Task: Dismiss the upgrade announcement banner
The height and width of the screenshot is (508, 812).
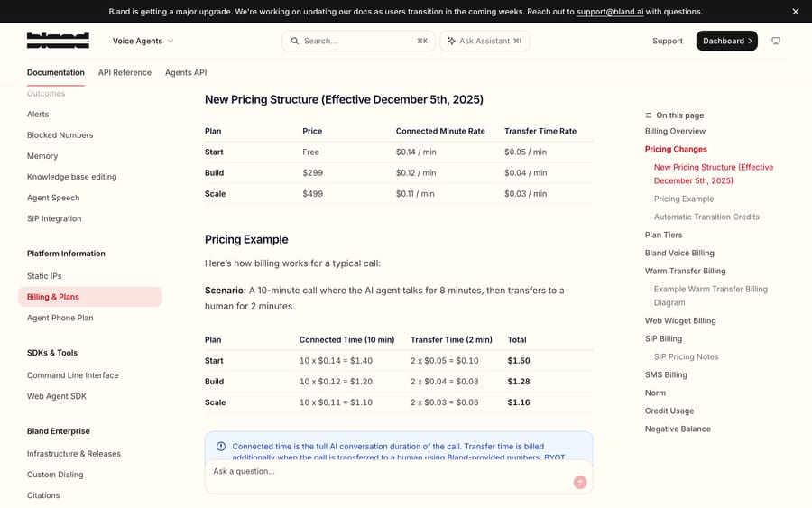Action: 796,12
